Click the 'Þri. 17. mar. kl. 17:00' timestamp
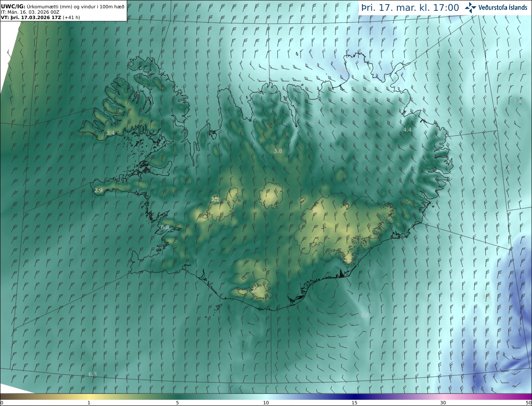Viewport: 532px width, 406px height. pos(410,7)
